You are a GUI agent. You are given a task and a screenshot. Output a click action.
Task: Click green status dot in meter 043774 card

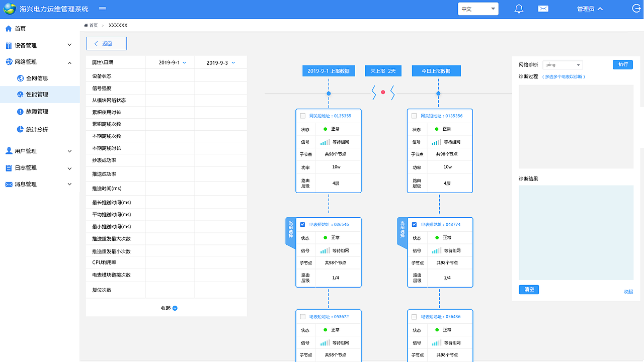437,237
